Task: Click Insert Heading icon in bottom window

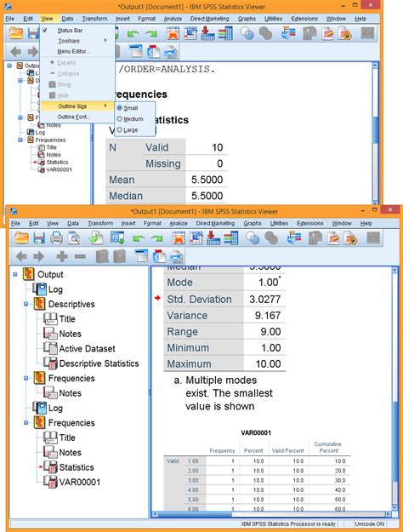Action: 140,256
